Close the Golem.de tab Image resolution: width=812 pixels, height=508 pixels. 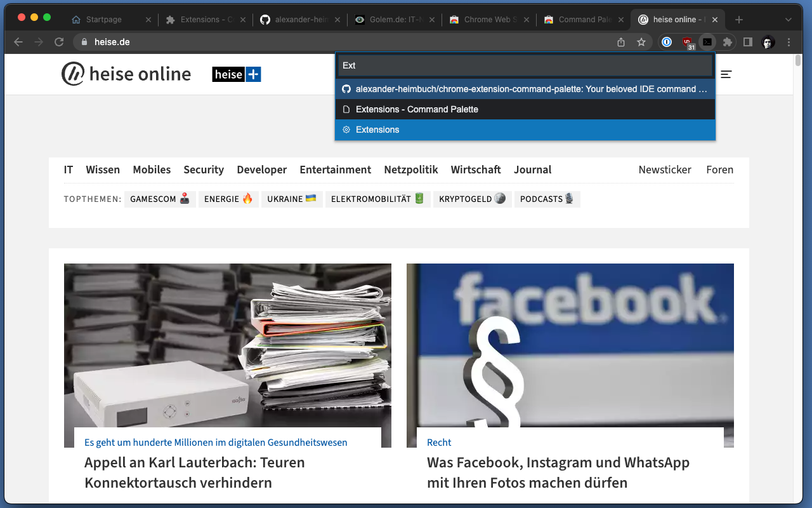click(x=432, y=20)
